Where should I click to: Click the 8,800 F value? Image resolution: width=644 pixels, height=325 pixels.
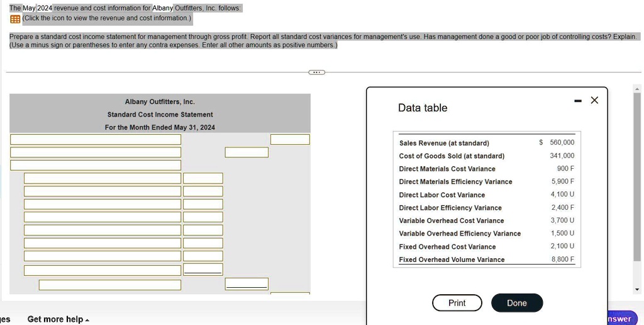point(563,259)
